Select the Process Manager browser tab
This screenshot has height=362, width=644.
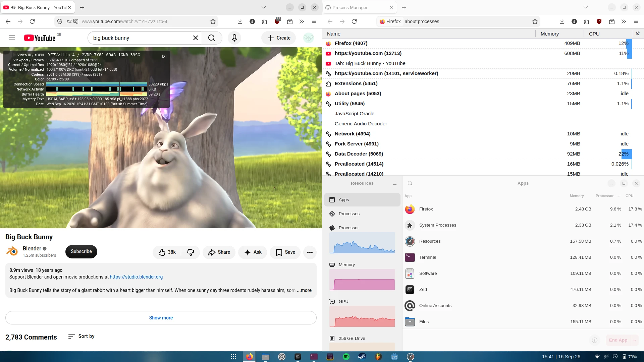360,7
